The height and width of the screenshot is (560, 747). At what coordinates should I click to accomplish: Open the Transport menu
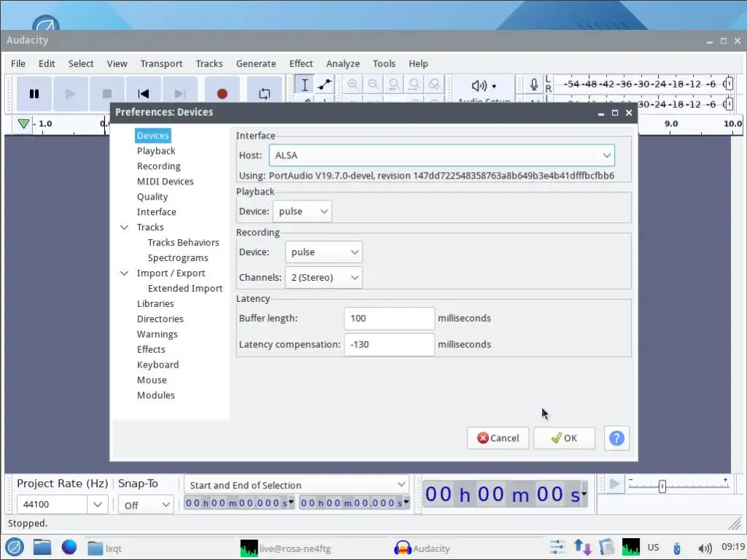(x=161, y=64)
